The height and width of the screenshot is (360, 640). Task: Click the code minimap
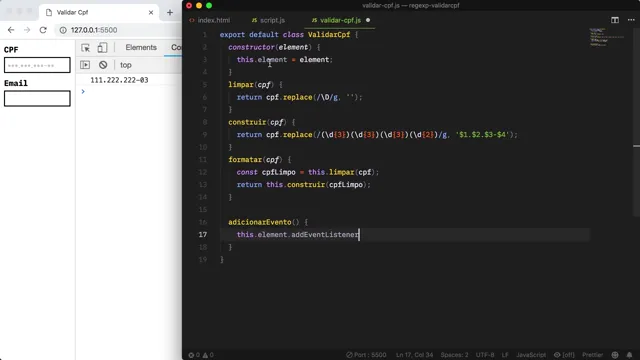coord(607,37)
